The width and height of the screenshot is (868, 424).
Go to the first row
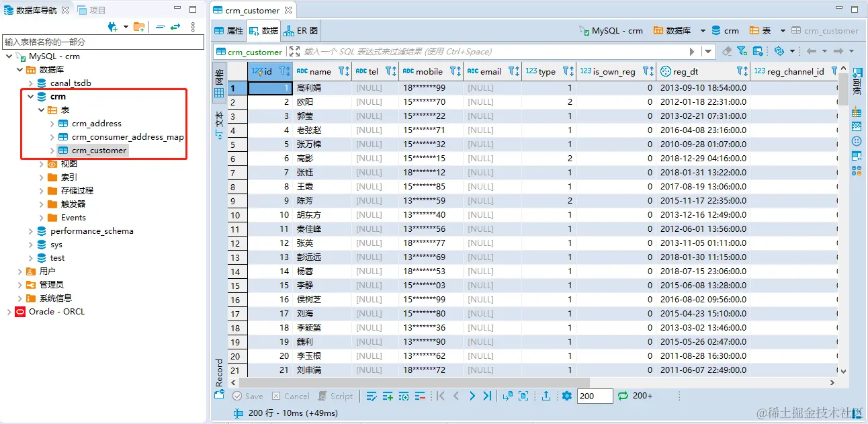coord(441,396)
